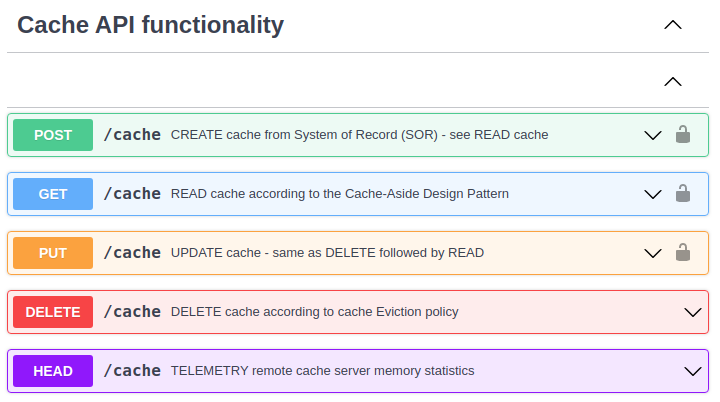Click the orange PUT method badge
Image resolution: width=720 pixels, height=402 pixels.
click(53, 253)
